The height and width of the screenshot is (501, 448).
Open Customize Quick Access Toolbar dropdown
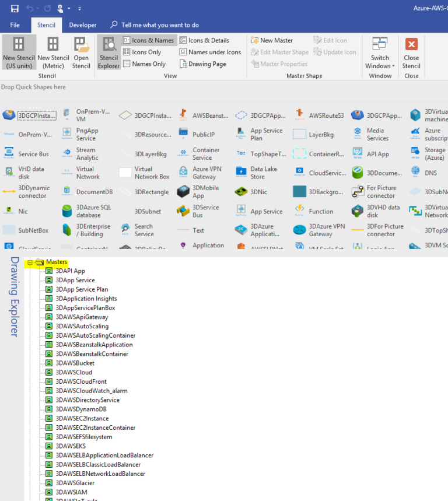point(79,9)
